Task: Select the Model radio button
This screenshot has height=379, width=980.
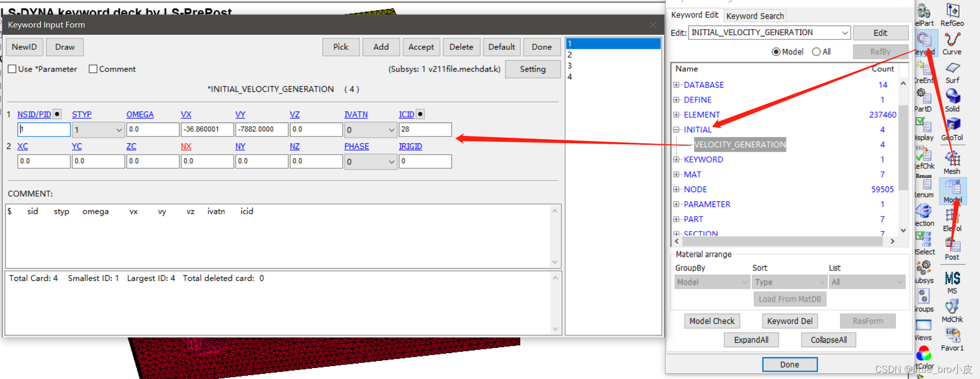Action: click(776, 52)
